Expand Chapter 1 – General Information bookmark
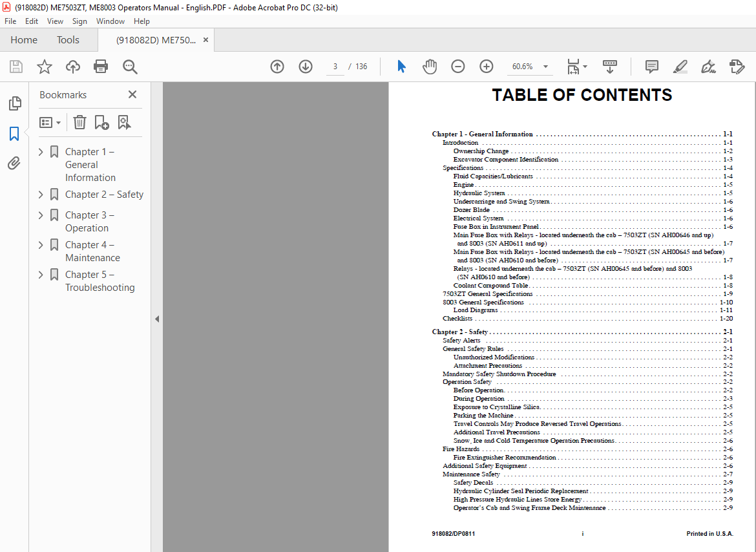756x552 pixels. click(41, 152)
